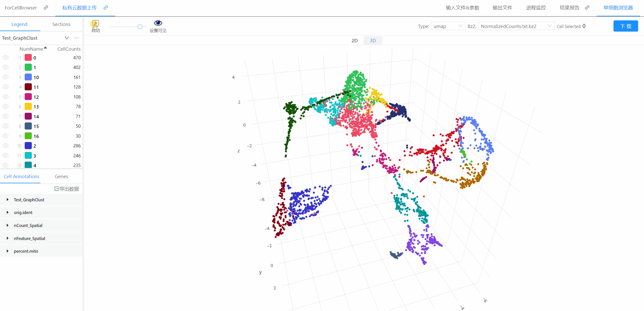Click the 下载 download button
This screenshot has height=311, width=644.
(x=626, y=26)
